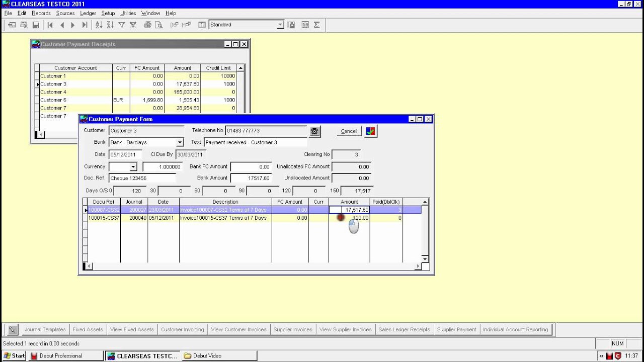Open the Utilities menu
644x362 pixels.
[128, 13]
